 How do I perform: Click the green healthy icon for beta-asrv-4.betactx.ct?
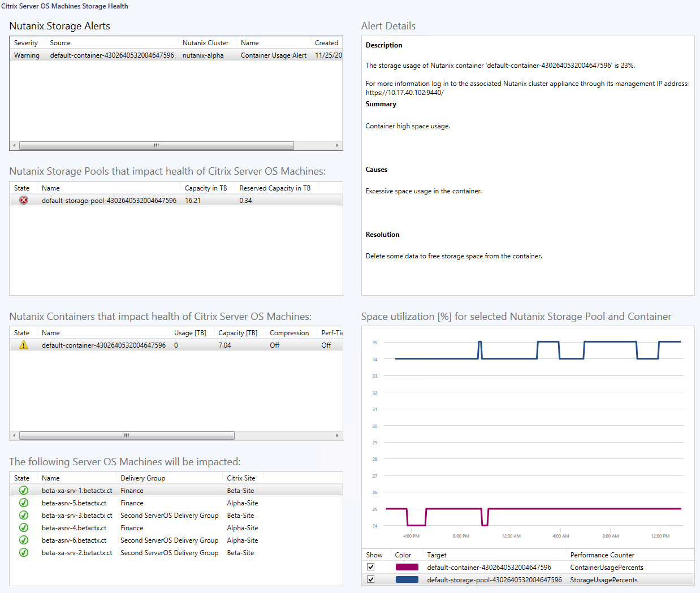(24, 527)
